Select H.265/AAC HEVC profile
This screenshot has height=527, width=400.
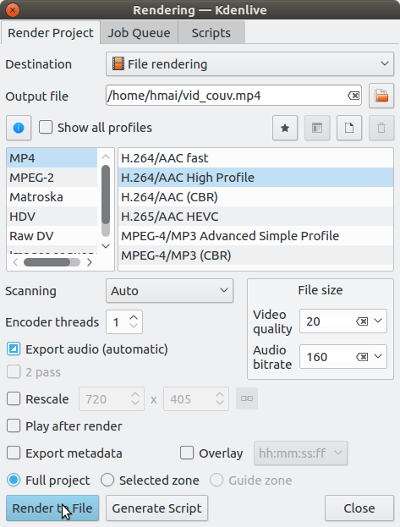[256, 216]
